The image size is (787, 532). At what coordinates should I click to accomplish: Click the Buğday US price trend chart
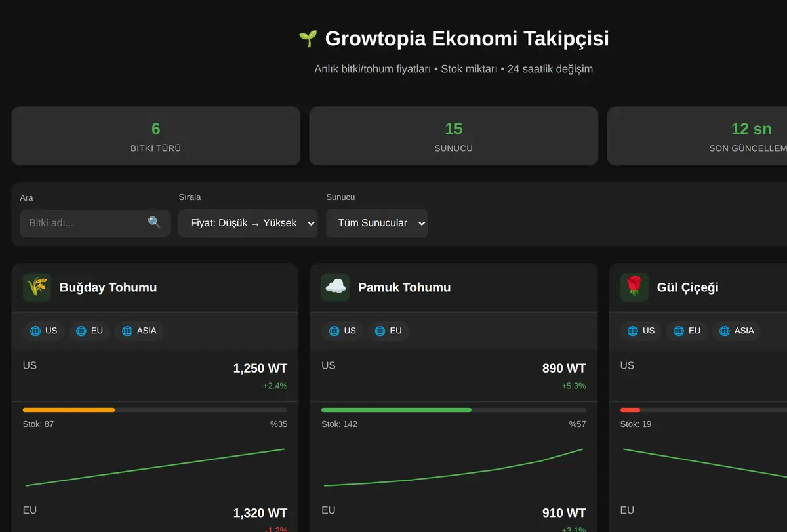point(155,467)
